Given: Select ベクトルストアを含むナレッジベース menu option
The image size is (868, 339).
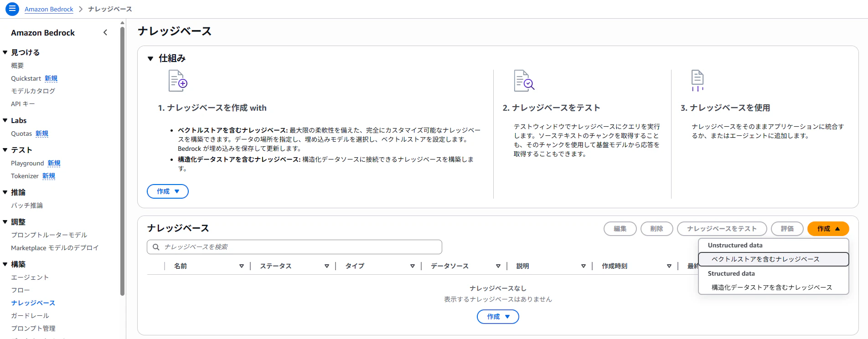Looking at the screenshot, I should 774,259.
